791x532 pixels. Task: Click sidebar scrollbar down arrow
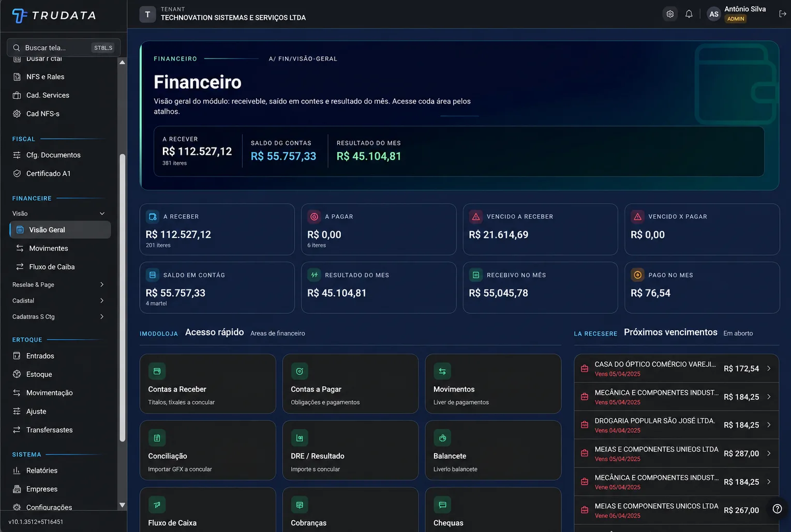pyautogui.click(x=122, y=505)
